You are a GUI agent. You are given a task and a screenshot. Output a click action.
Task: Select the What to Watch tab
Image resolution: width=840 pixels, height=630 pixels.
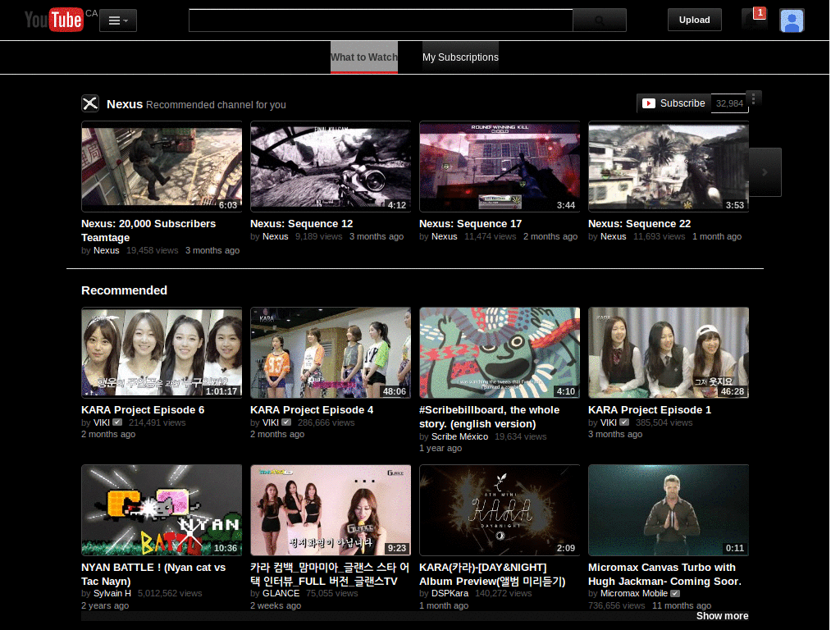pos(363,57)
